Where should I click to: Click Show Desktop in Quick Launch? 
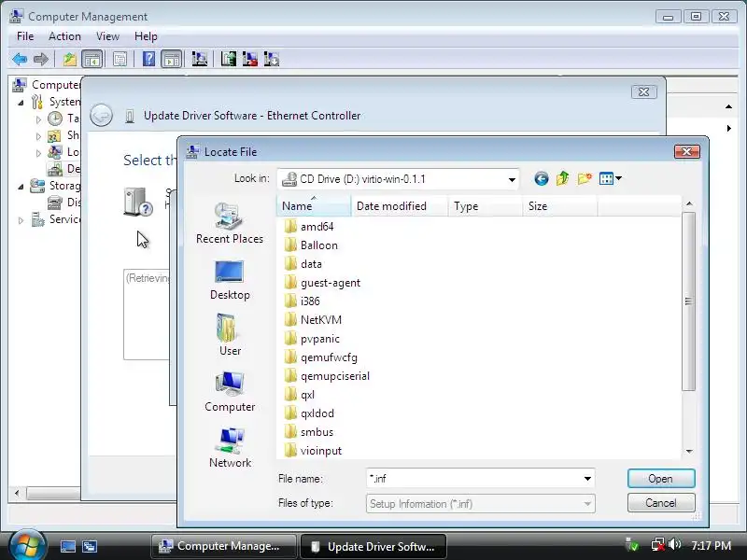pyautogui.click(x=67, y=546)
